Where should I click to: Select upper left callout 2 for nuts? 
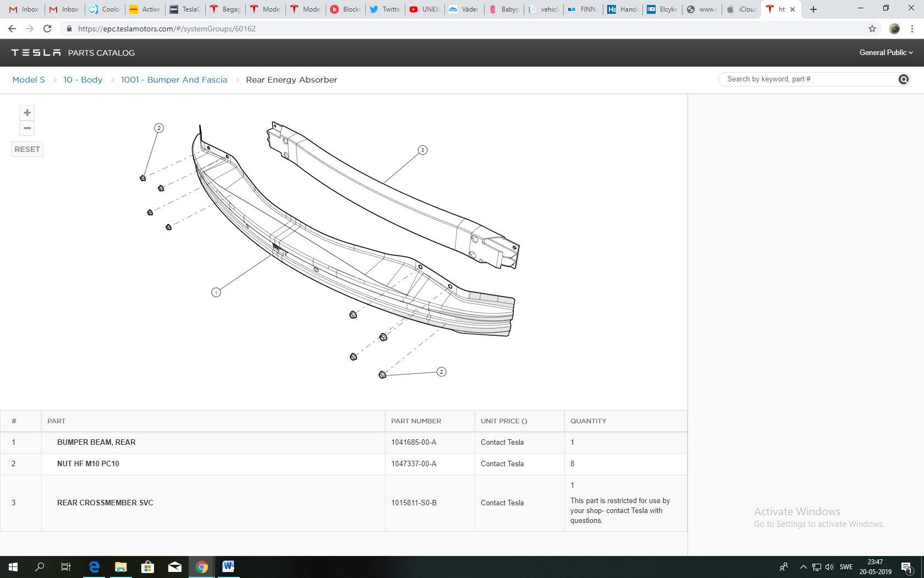coord(159,128)
